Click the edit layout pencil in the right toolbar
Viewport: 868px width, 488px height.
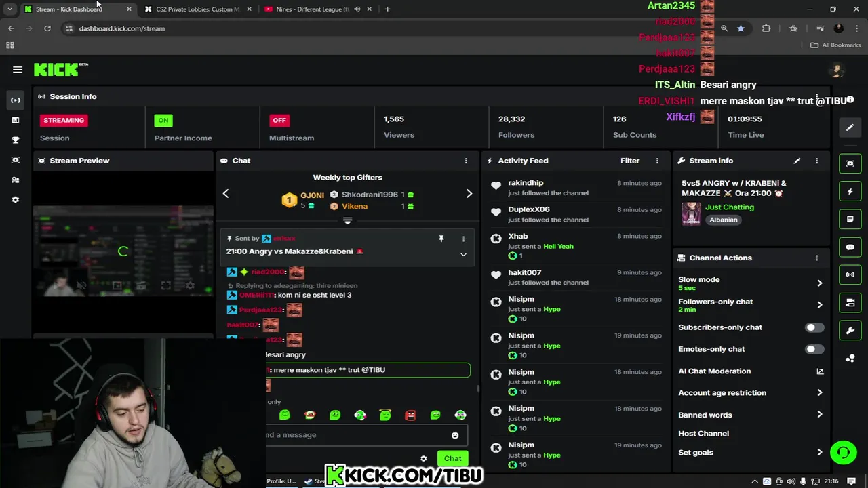(x=850, y=127)
